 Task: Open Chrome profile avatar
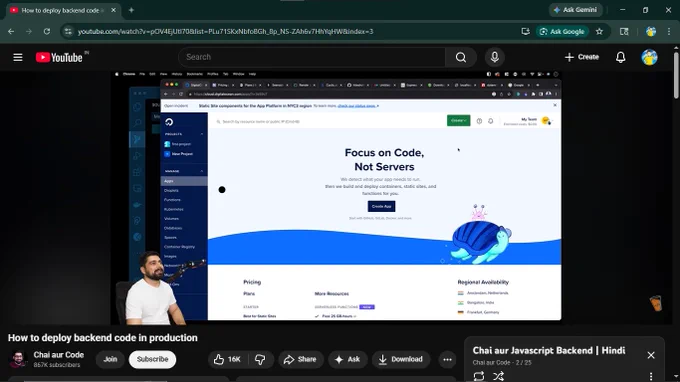(651, 31)
